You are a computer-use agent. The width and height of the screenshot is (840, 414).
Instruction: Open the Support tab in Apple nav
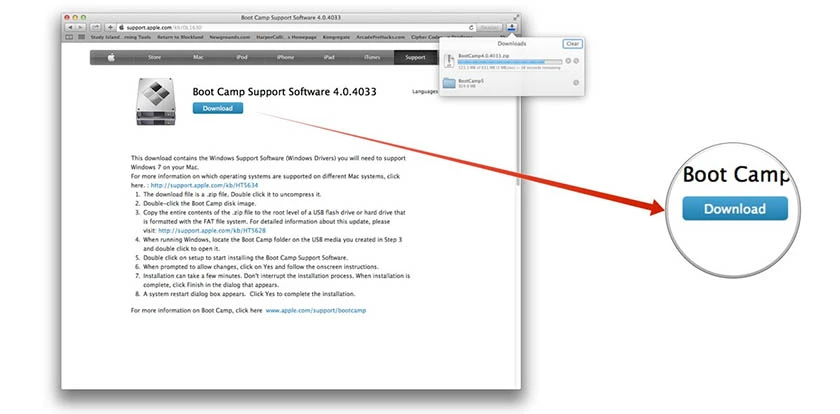[415, 57]
